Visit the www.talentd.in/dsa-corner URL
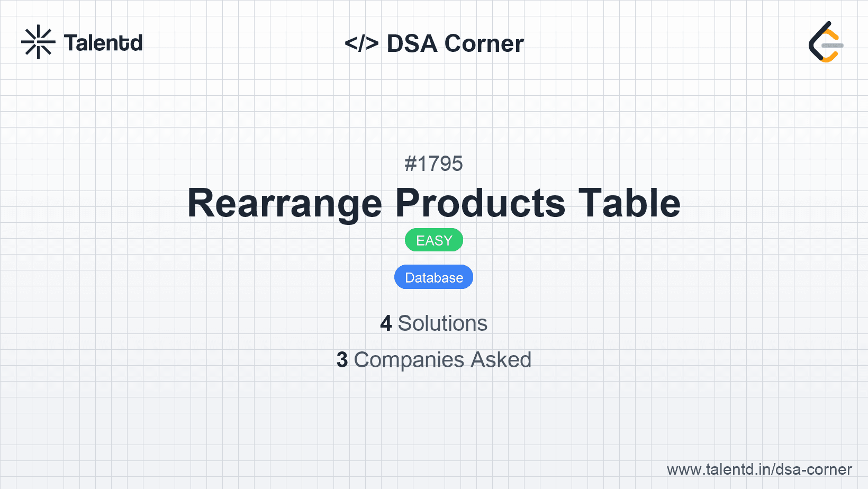 759,469
